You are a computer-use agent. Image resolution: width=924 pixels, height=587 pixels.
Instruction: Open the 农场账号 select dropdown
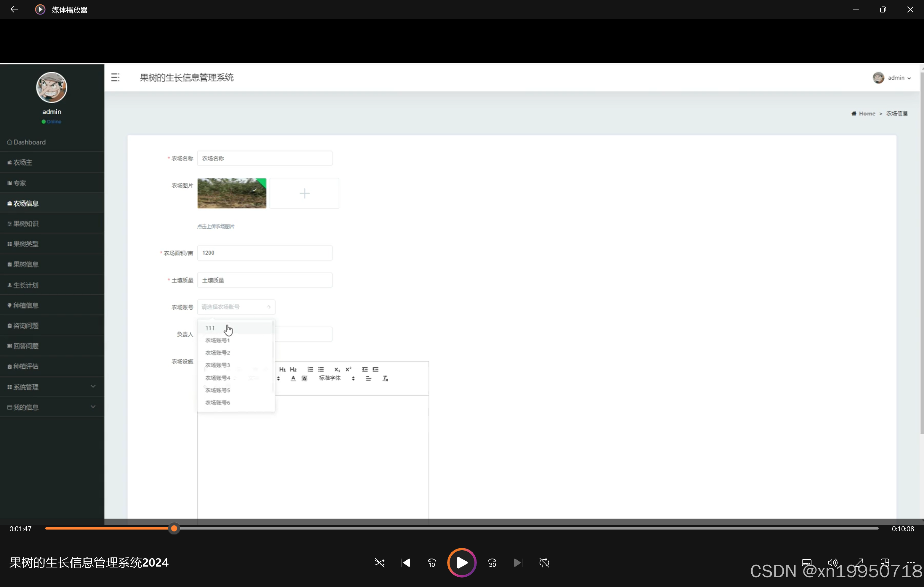[x=236, y=307]
